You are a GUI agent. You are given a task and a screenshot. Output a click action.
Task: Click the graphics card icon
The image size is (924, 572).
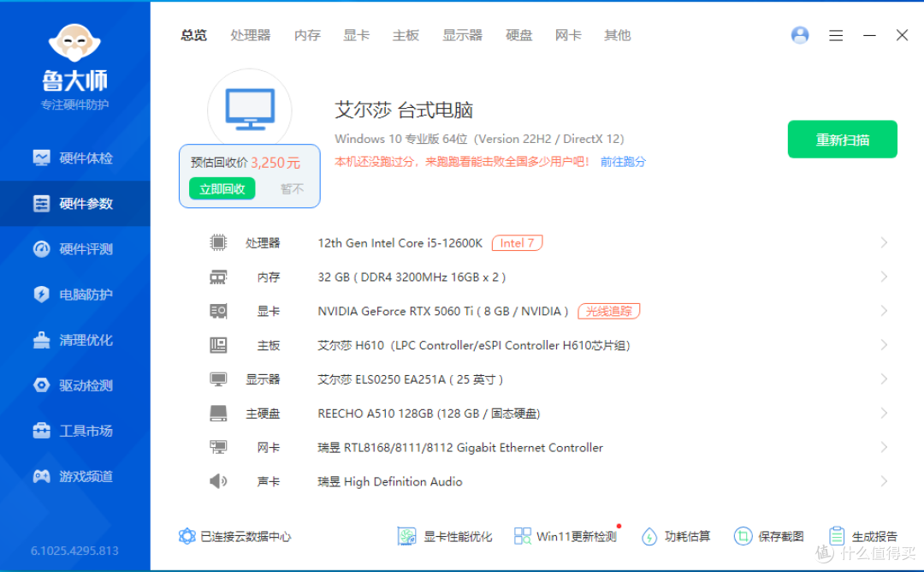coord(218,311)
